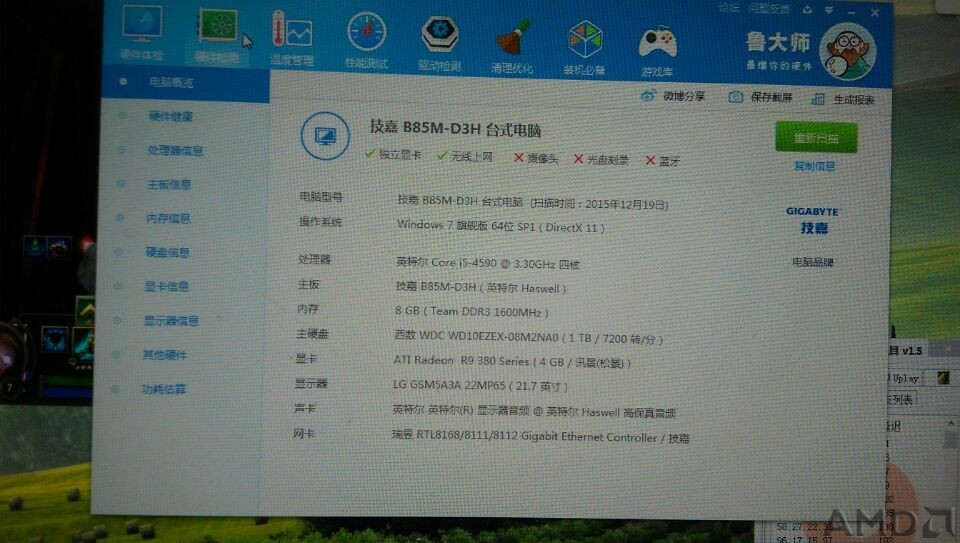Select the 电脑概览 sidebar tab

click(186, 83)
